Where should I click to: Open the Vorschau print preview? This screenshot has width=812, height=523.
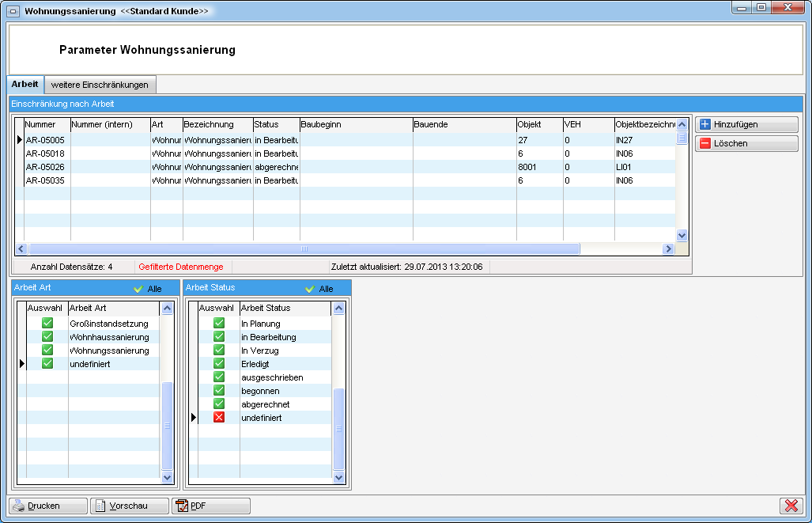(130, 506)
